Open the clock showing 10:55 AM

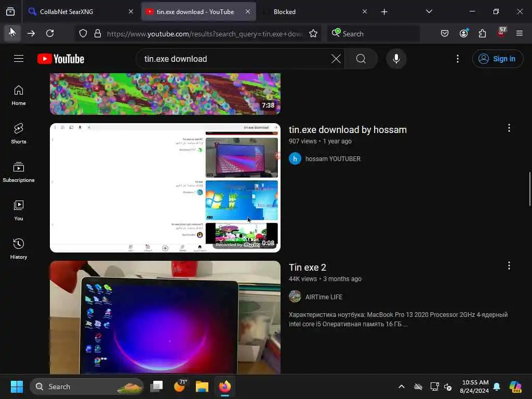[x=475, y=387]
